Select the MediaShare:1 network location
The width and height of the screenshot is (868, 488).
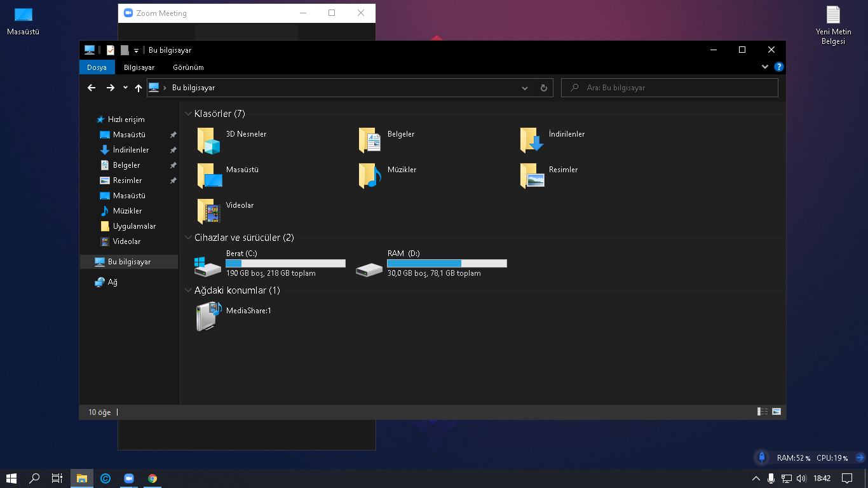tap(234, 316)
